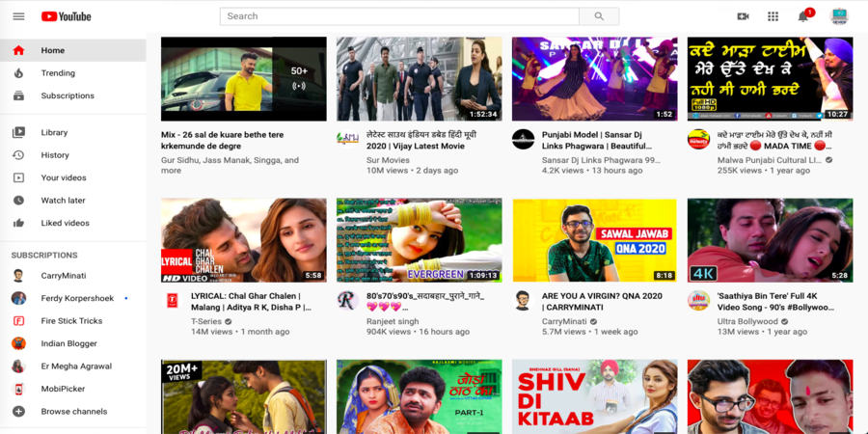
Task: Click the Watch later clock icon
Action: click(x=19, y=201)
